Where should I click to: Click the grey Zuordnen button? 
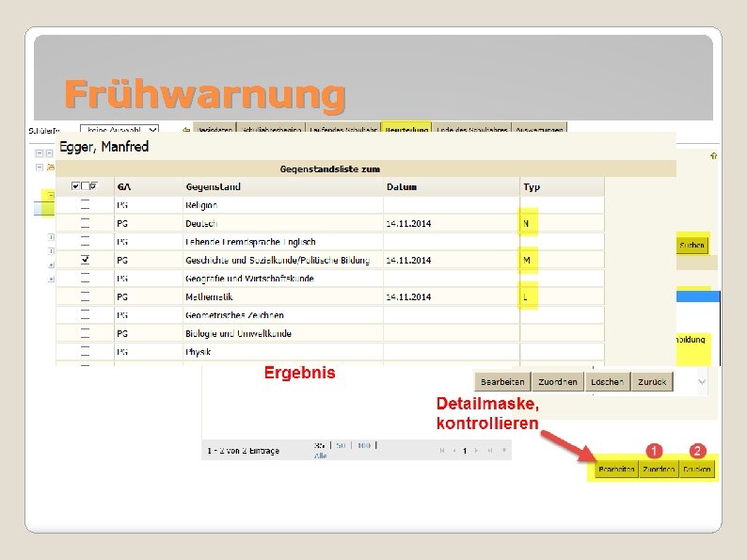[558, 382]
